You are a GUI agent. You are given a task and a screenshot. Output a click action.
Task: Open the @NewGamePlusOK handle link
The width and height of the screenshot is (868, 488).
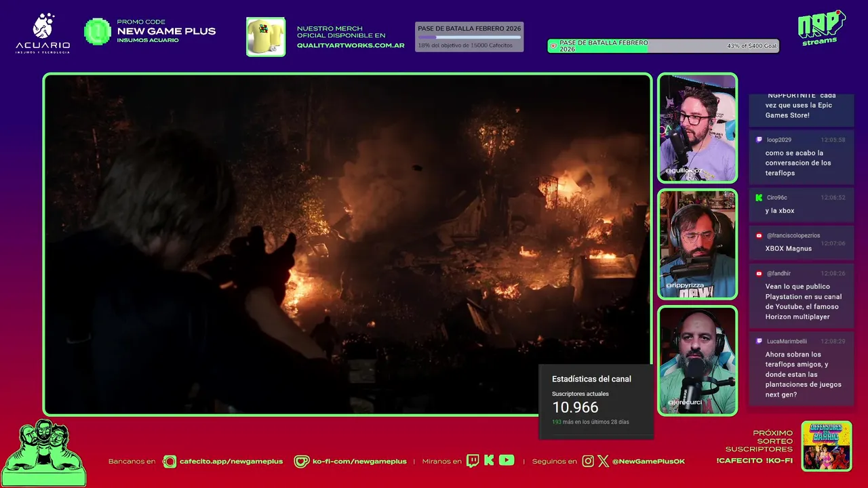[648, 462]
